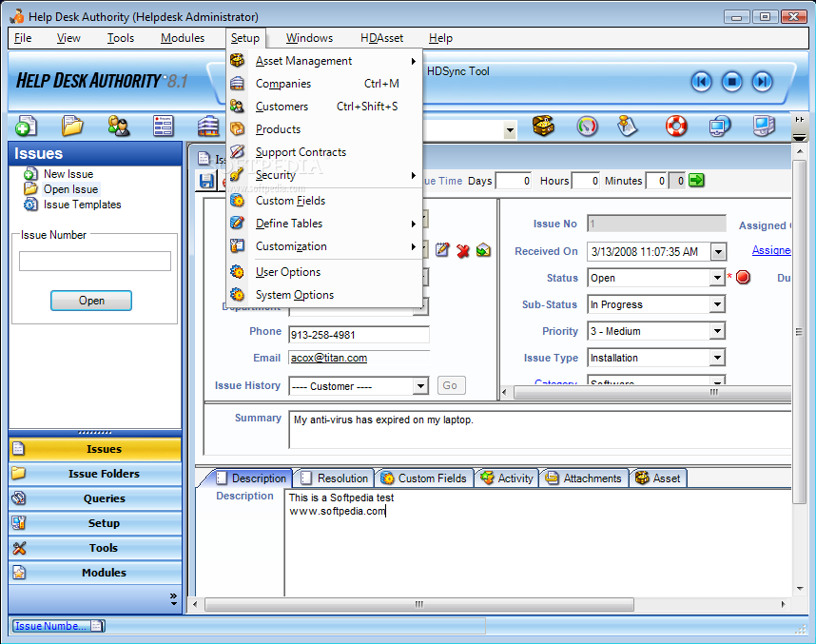Click the Days time input field

point(514,181)
